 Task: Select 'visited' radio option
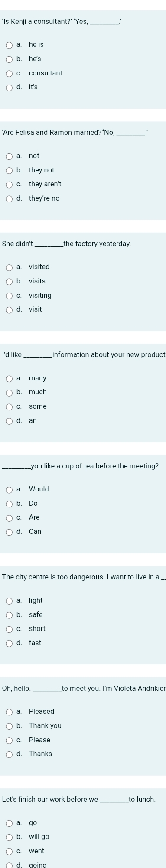tap(9, 267)
